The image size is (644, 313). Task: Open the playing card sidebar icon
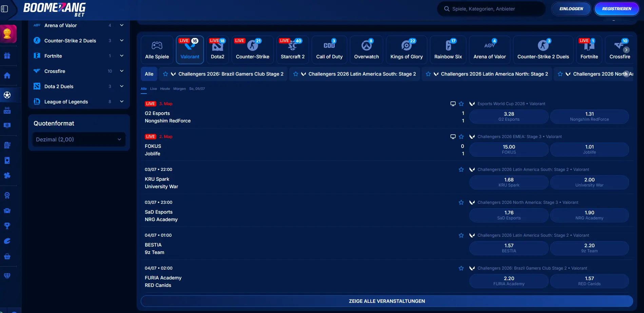click(7, 160)
